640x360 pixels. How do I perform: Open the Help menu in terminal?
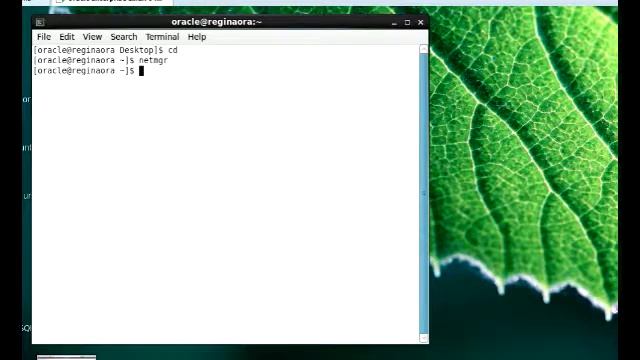pos(197,37)
